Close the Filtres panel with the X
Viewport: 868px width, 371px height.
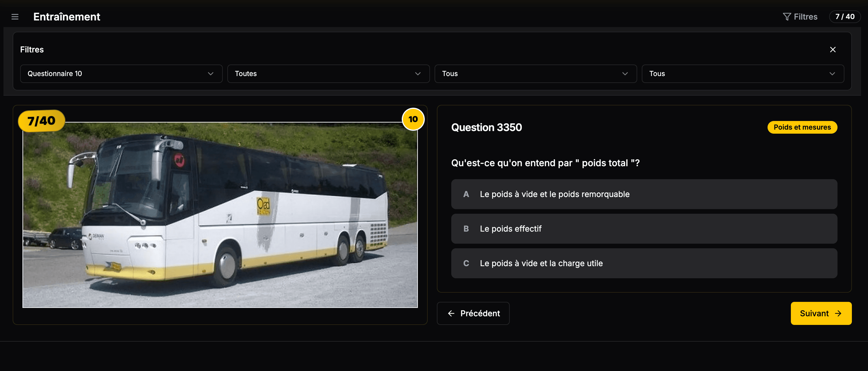coord(833,49)
